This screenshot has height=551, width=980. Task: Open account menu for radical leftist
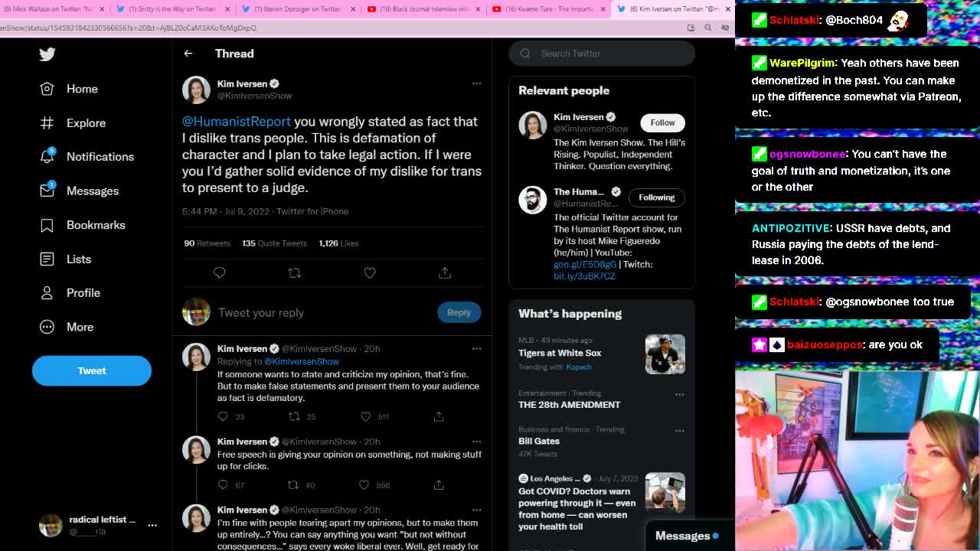pos(152,525)
